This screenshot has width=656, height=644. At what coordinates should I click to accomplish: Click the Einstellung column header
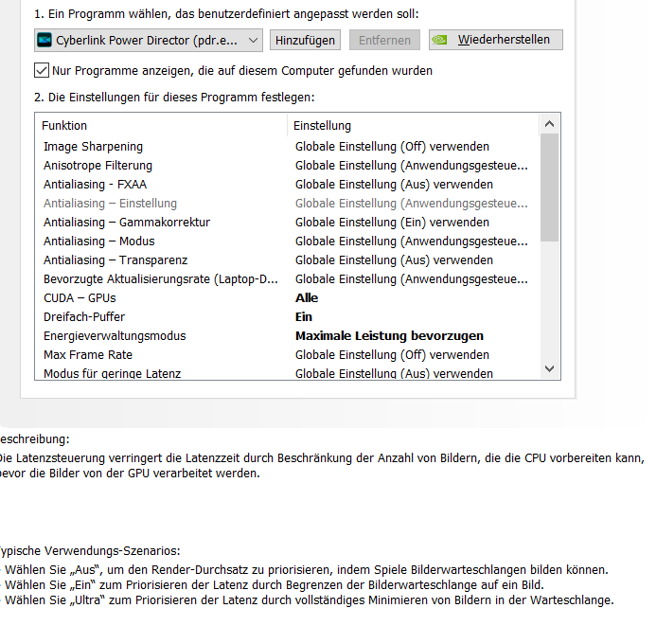click(x=414, y=126)
